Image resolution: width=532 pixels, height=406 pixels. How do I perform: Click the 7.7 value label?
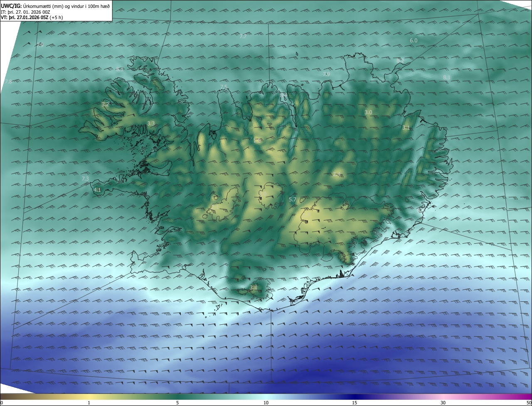pos(243,37)
